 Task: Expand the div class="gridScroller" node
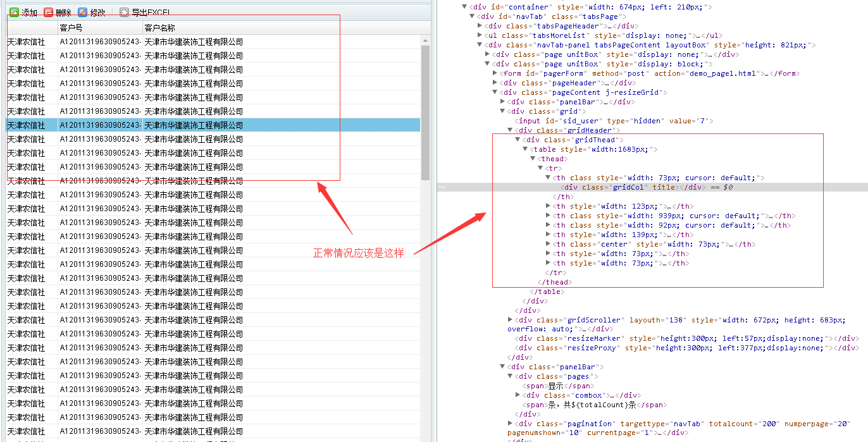click(510, 320)
